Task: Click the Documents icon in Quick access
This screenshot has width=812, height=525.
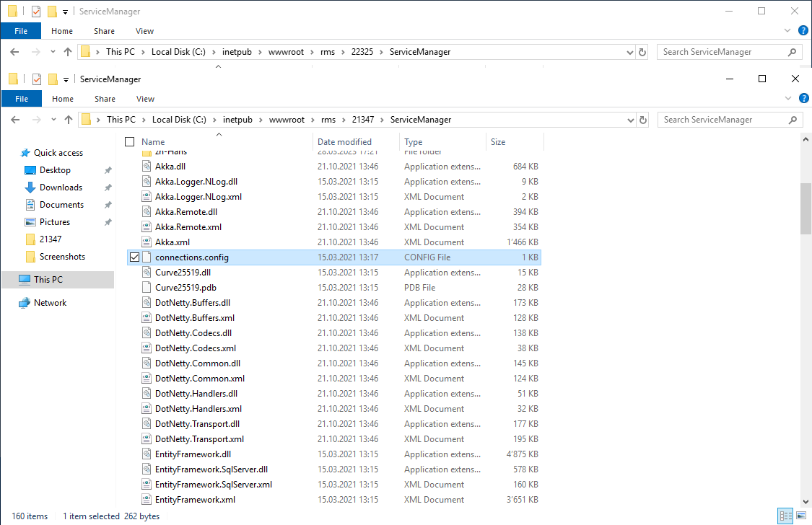Action: [x=30, y=205]
